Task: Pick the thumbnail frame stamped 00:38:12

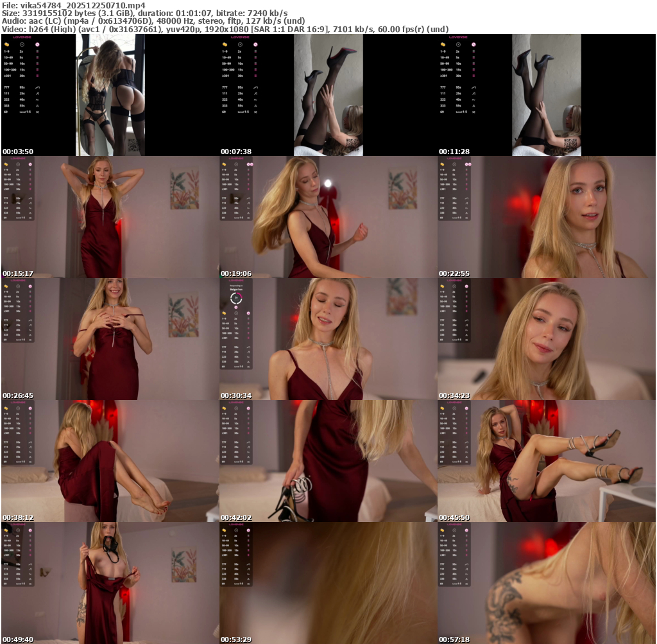Action: point(110,461)
